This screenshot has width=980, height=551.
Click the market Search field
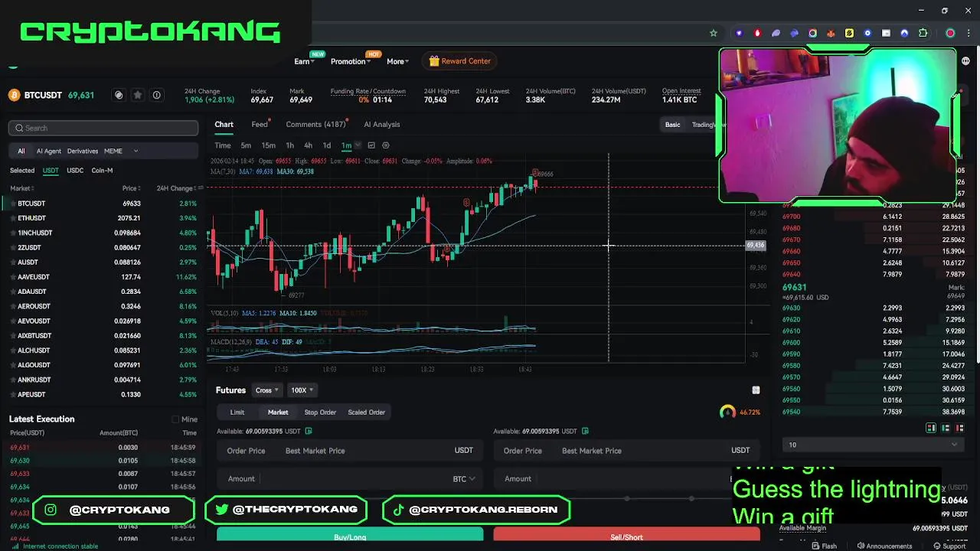pyautogui.click(x=103, y=128)
